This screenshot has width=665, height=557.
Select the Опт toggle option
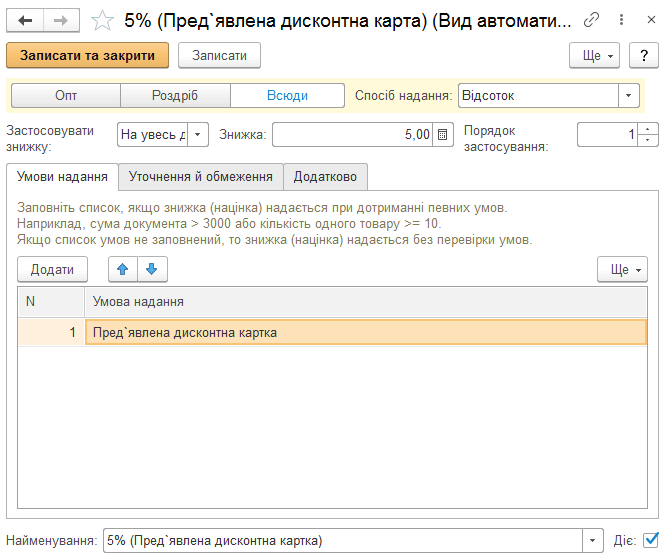[66, 95]
